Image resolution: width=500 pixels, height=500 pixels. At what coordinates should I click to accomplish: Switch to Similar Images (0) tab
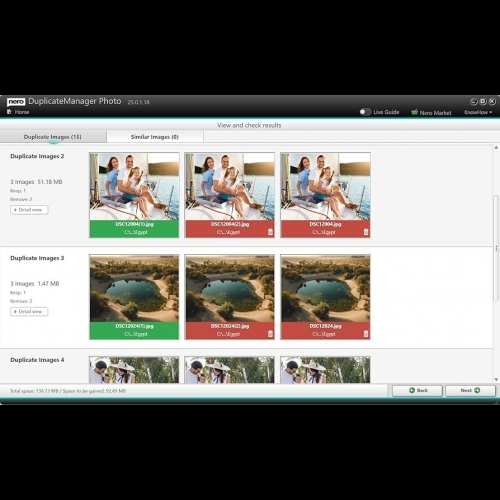[x=155, y=137]
